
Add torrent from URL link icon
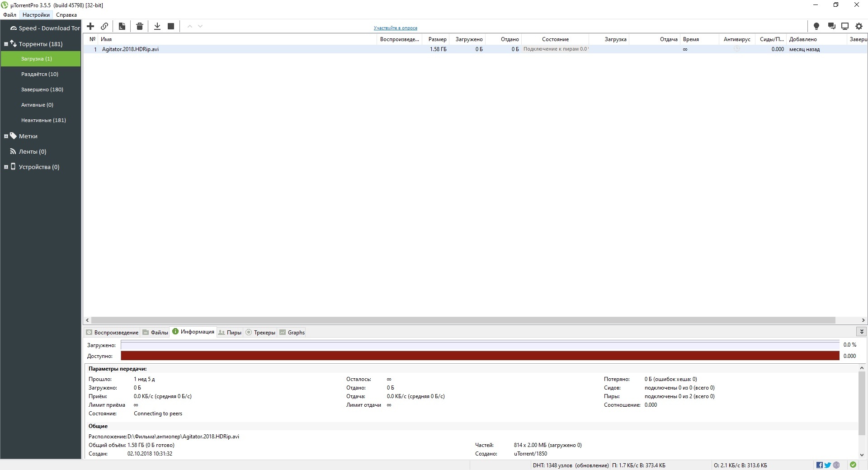coord(104,26)
